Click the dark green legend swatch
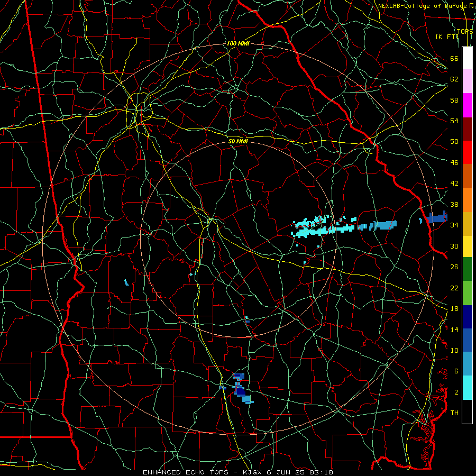Screen dimensions: 476x476 pyautogui.click(x=467, y=269)
